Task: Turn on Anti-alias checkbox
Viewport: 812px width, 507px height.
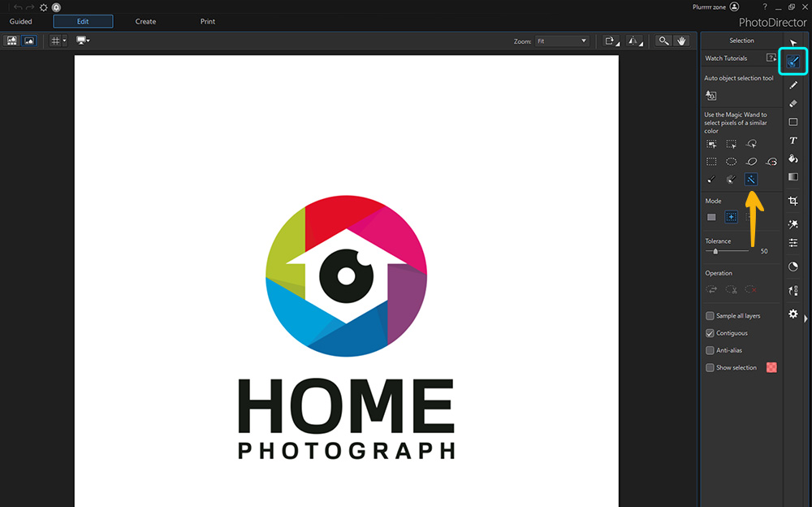Action: [710, 350]
